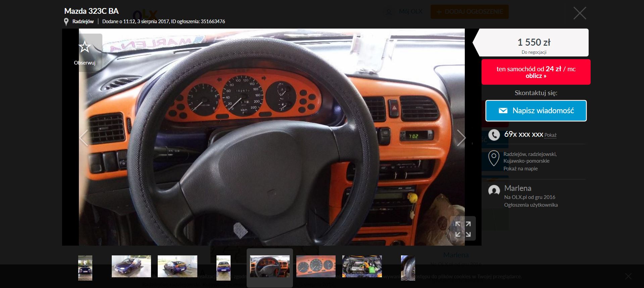Open Marlena's user avatar icon

[x=494, y=191]
